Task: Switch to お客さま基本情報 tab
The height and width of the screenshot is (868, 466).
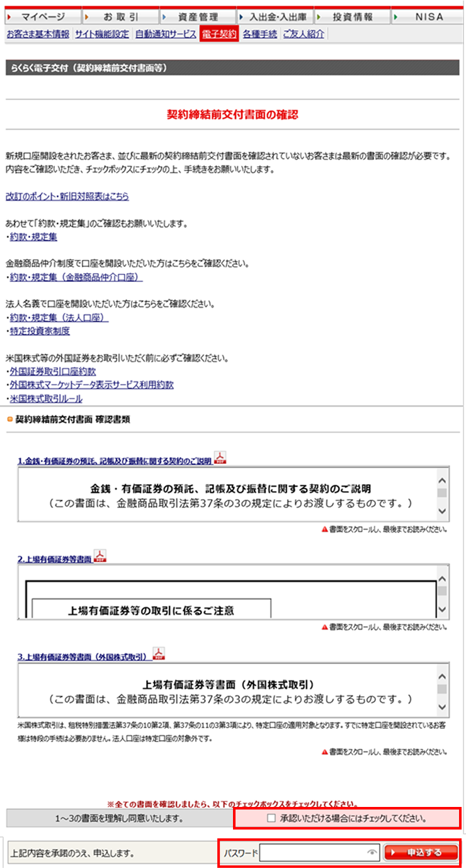Action: coord(38,34)
